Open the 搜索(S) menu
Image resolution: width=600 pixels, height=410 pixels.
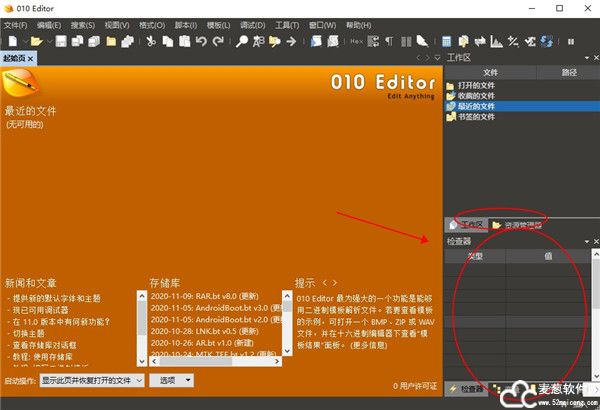83,25
